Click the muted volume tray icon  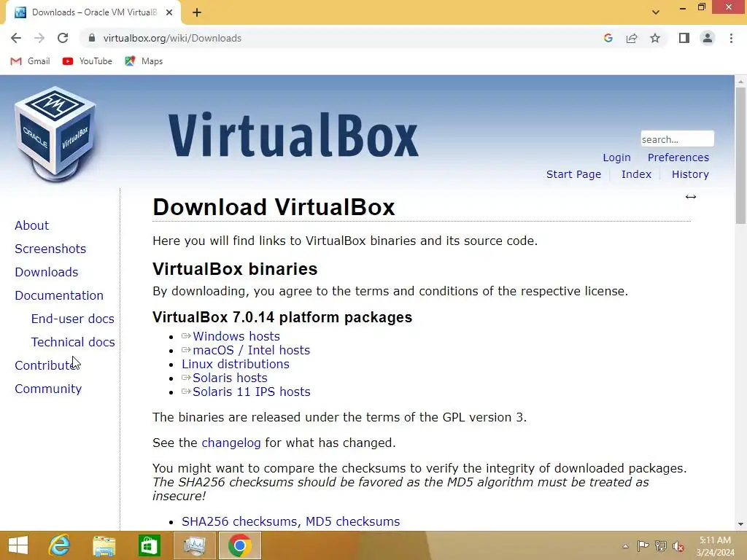tap(678, 546)
